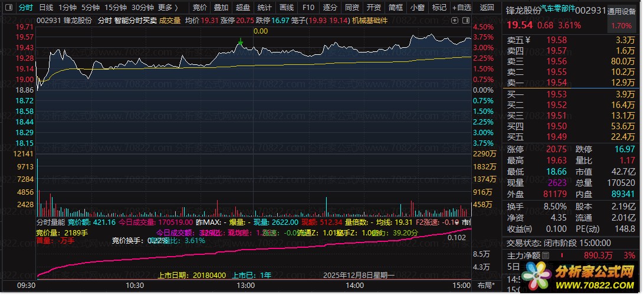Click the 机械基础件 sector label
The width and height of the screenshot is (644, 295).
click(370, 20)
